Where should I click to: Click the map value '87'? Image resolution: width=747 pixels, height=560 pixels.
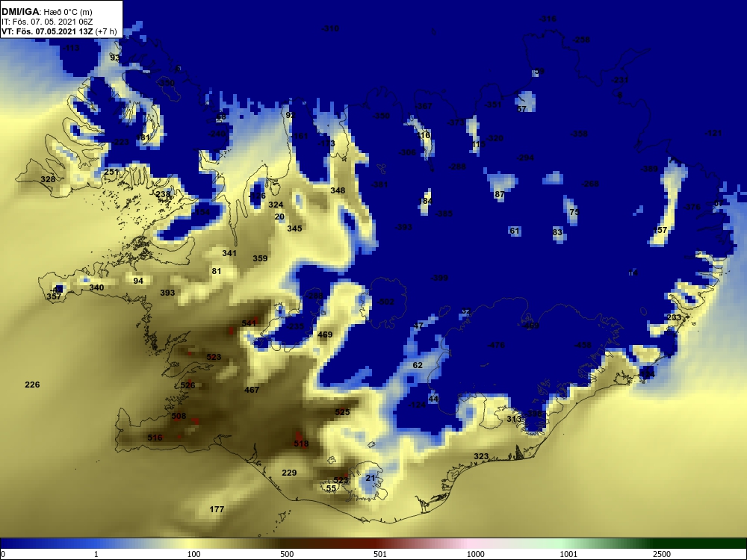tap(499, 194)
